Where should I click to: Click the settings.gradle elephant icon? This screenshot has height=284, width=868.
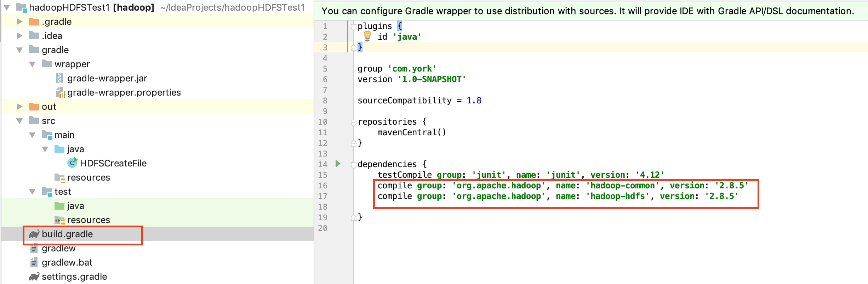(x=34, y=277)
